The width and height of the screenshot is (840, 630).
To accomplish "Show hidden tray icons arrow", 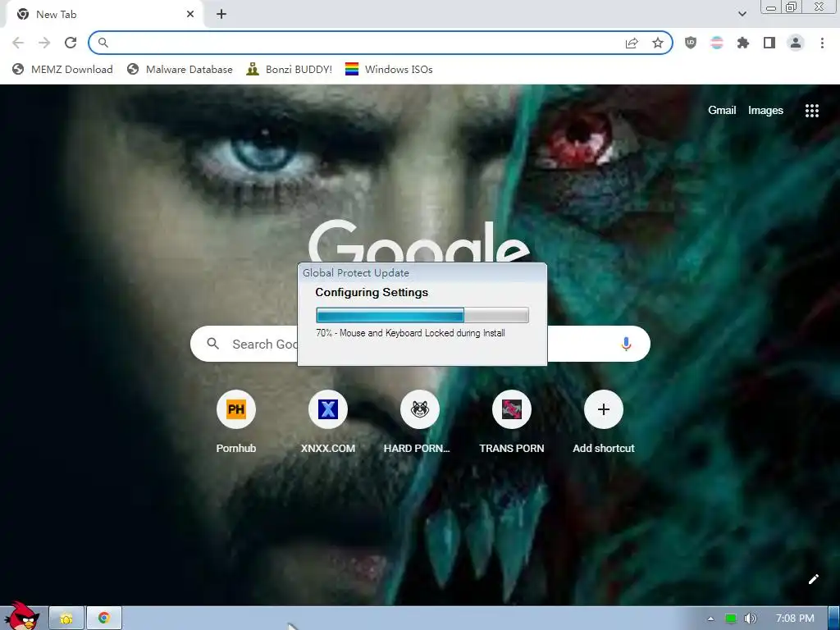I will click(x=711, y=619).
